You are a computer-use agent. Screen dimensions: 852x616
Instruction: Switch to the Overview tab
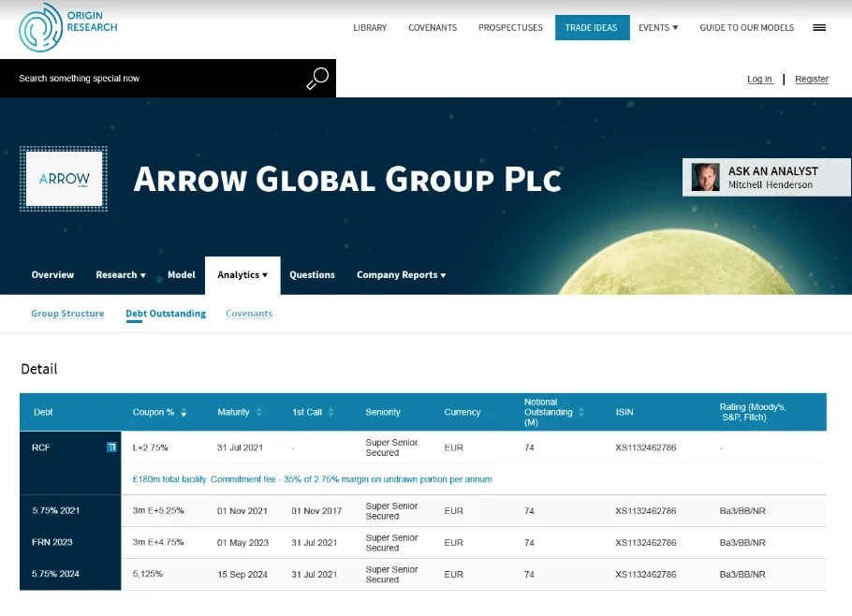point(52,275)
